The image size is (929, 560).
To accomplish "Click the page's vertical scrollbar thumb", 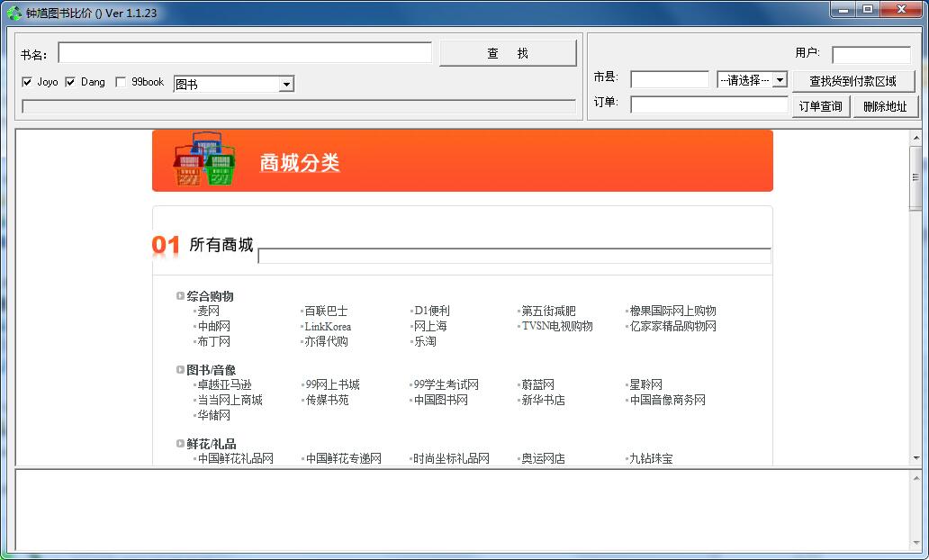I will [x=916, y=177].
